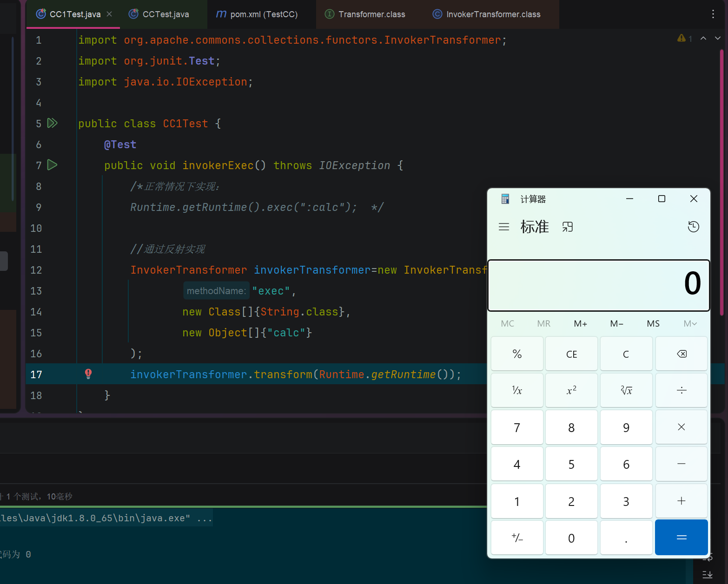
Task: Switch to the CC1Test.java editor tab
Action: pos(74,14)
